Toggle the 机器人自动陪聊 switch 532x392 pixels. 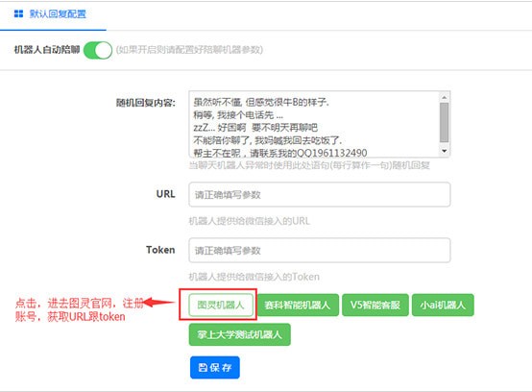pos(98,50)
